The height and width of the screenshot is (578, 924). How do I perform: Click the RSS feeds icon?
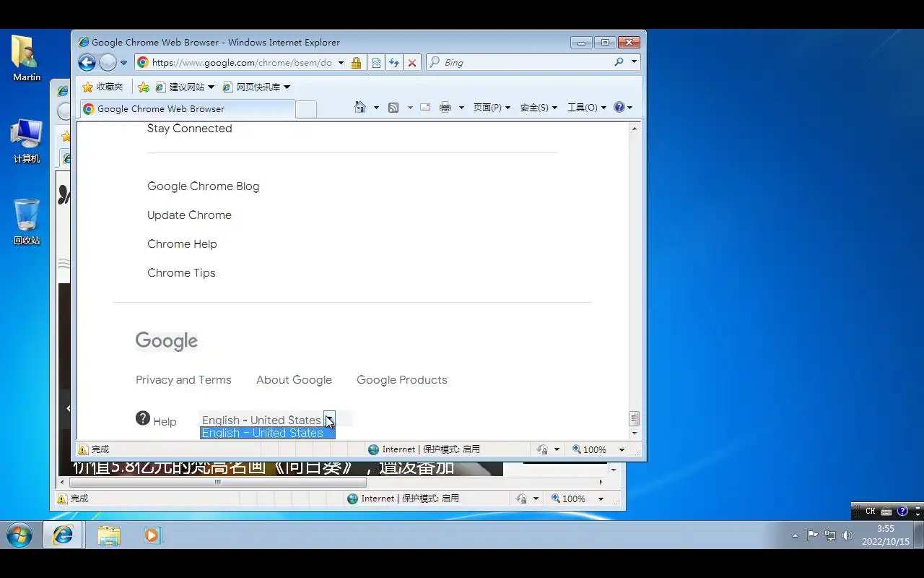click(x=393, y=108)
